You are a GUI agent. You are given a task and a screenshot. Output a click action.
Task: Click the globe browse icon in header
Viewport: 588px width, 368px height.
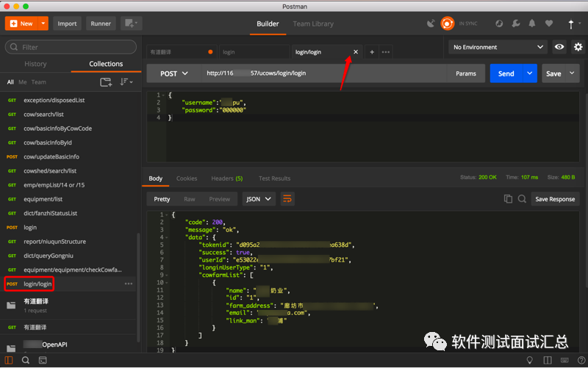pos(499,24)
